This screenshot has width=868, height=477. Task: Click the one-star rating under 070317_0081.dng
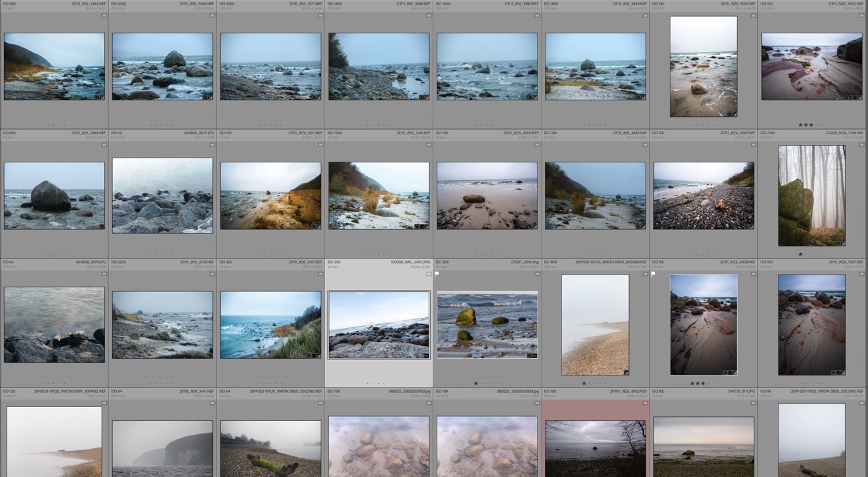click(x=475, y=383)
